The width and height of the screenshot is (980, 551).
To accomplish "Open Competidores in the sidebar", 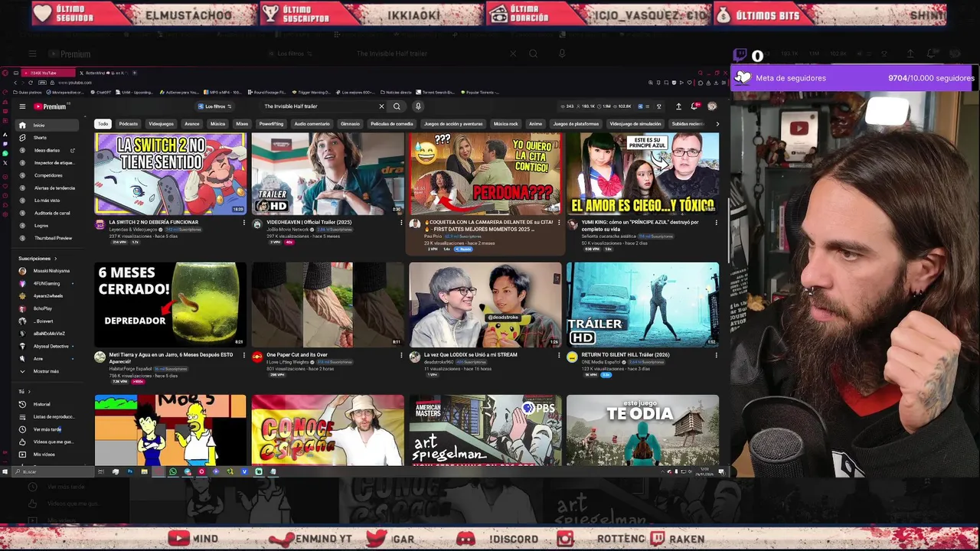I will (x=47, y=175).
